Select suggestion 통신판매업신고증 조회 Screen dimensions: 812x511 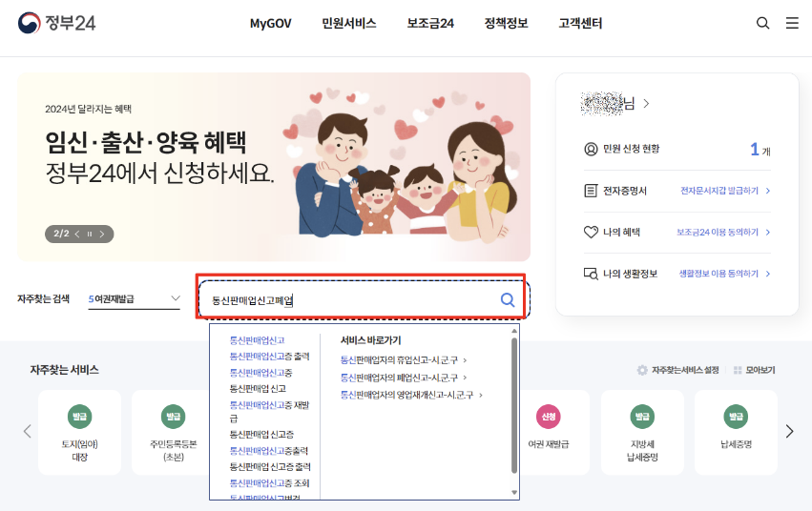pyautogui.click(x=269, y=483)
